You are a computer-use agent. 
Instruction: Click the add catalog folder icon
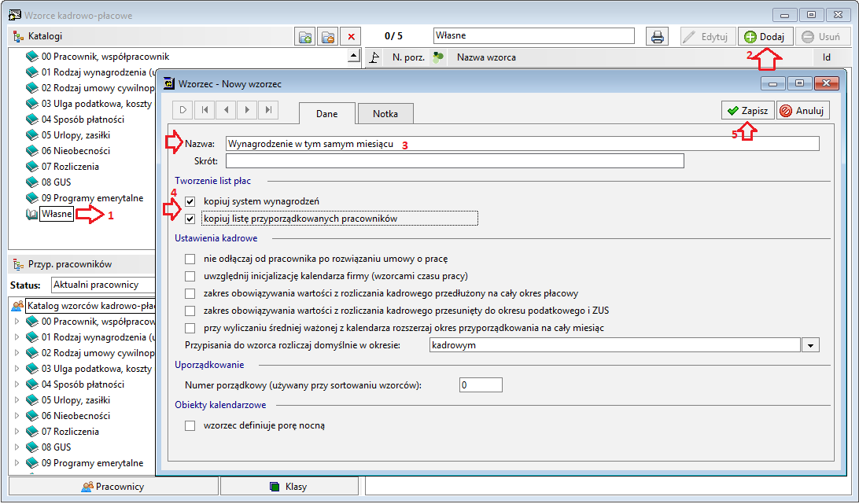pos(304,37)
